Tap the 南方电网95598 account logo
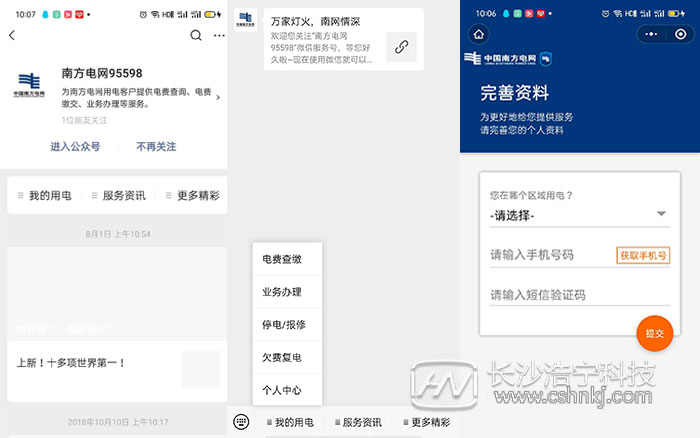The height and width of the screenshot is (438, 700). point(29,85)
